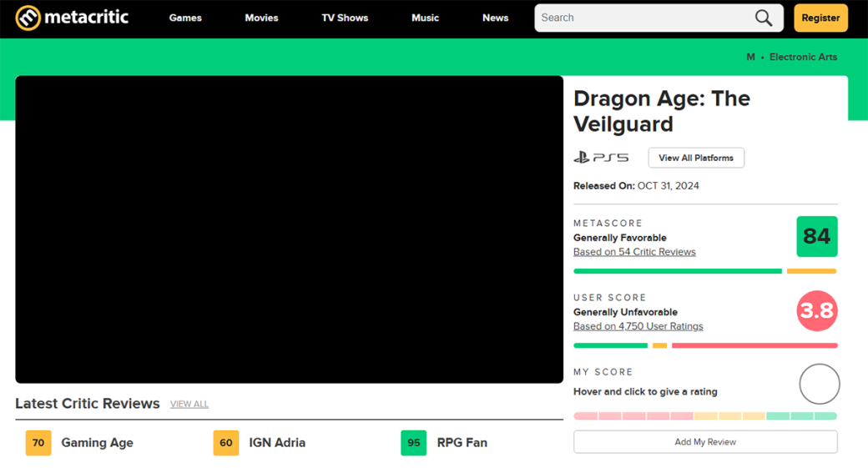Click the Generally Favorable label
Screen dimensions: 868x468
coord(620,238)
